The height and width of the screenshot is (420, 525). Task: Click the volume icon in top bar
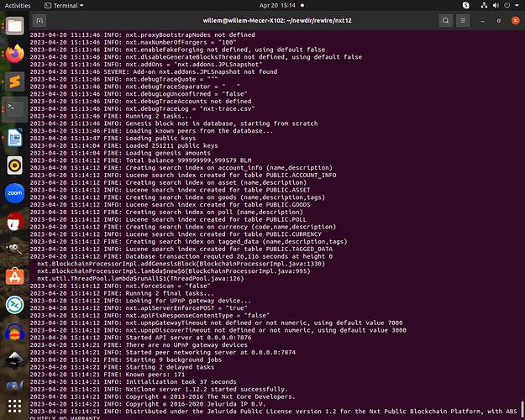496,5
